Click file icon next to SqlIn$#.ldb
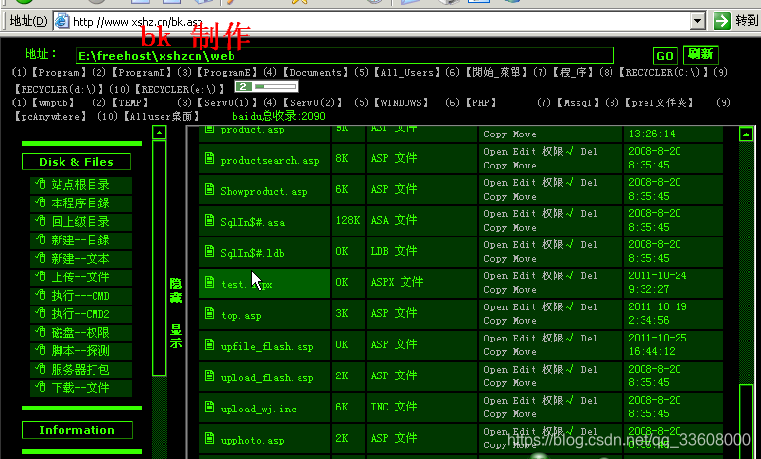761x459 pixels. (x=209, y=251)
